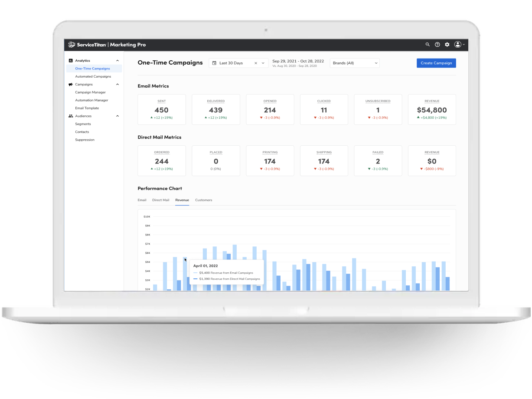Click the Create Campaign button
This screenshot has height=399, width=532.
pos(436,63)
